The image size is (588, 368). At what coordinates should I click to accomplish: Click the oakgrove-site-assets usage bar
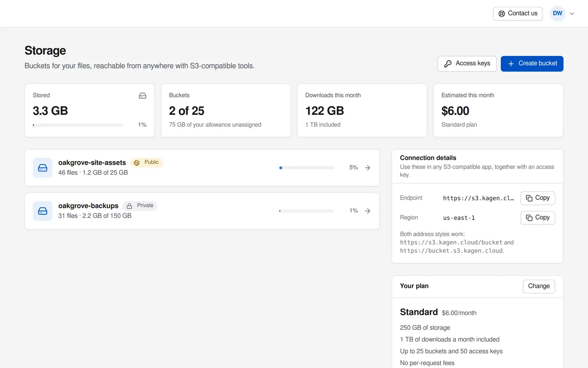pos(307,168)
